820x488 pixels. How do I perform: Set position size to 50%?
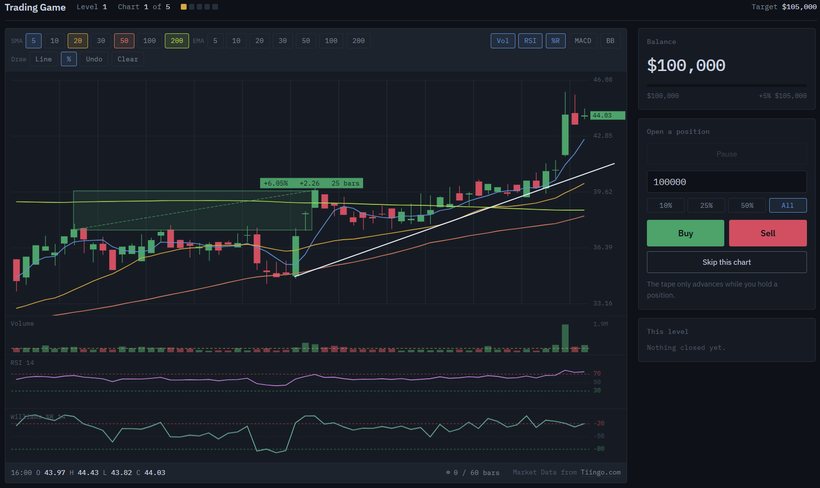(x=747, y=206)
